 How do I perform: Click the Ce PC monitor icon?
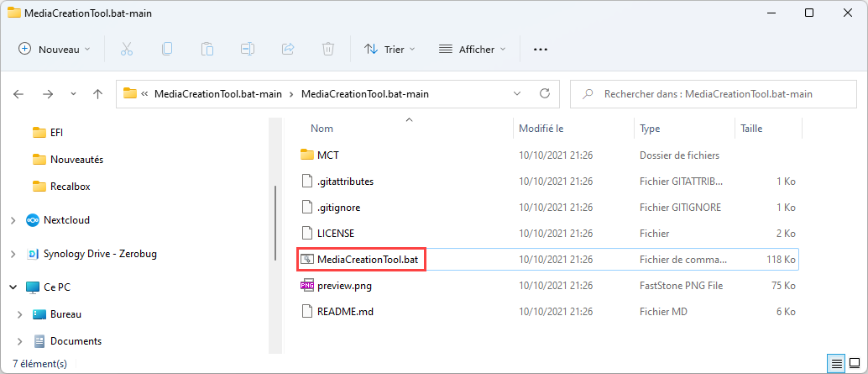coord(33,287)
